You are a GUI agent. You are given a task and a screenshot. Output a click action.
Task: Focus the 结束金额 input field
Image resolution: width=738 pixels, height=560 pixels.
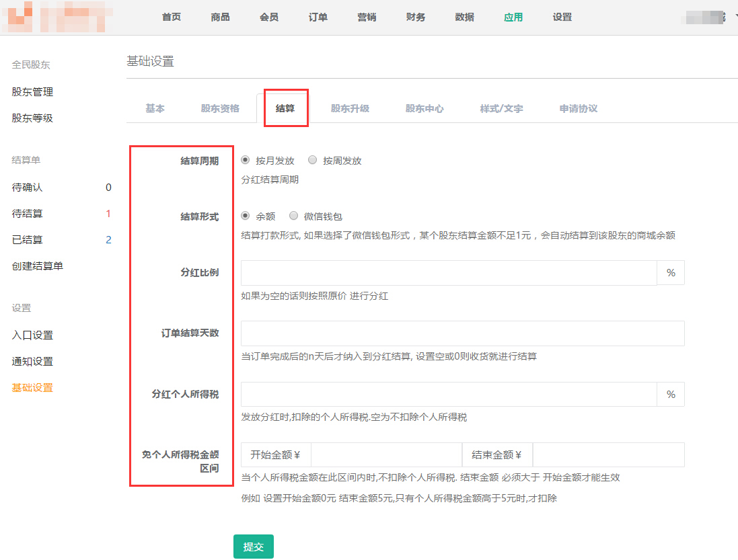(x=608, y=455)
